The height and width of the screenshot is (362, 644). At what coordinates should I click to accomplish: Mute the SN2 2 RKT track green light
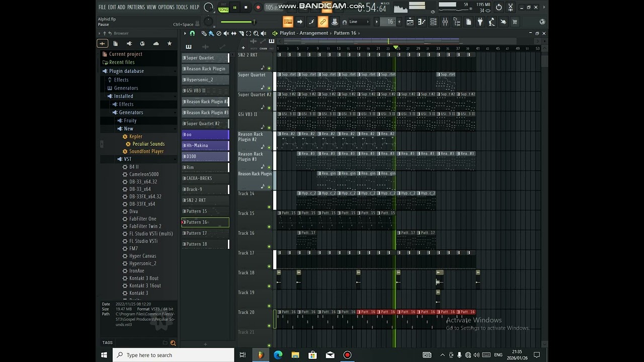point(269,68)
